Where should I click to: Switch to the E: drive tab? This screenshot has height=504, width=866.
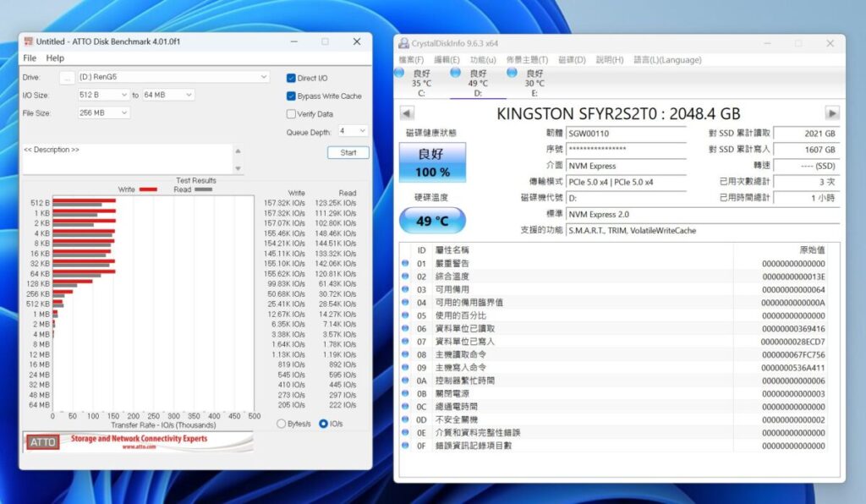pyautogui.click(x=534, y=83)
